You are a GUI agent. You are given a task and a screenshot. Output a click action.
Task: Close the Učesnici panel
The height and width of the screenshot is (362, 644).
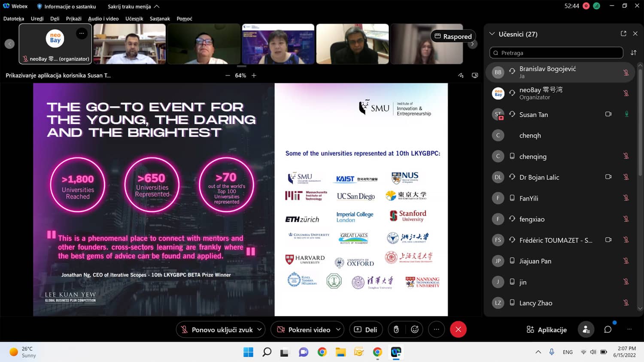click(x=635, y=33)
